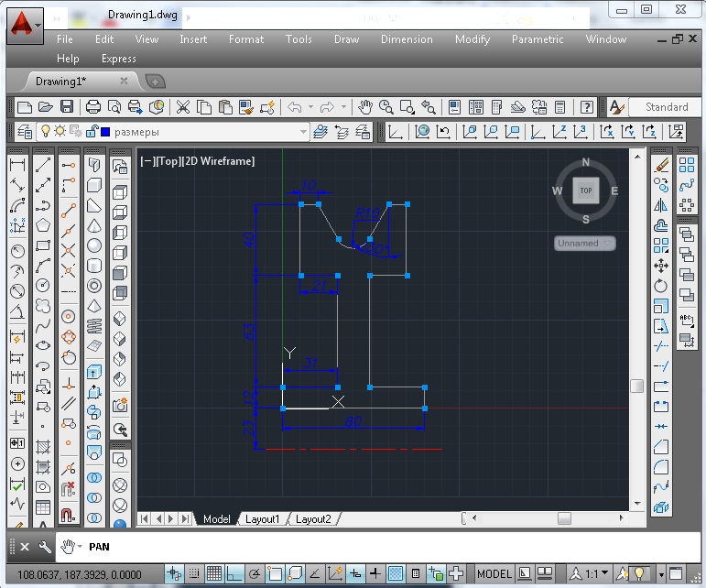Open the Parametric menu
The image size is (706, 588).
click(538, 39)
